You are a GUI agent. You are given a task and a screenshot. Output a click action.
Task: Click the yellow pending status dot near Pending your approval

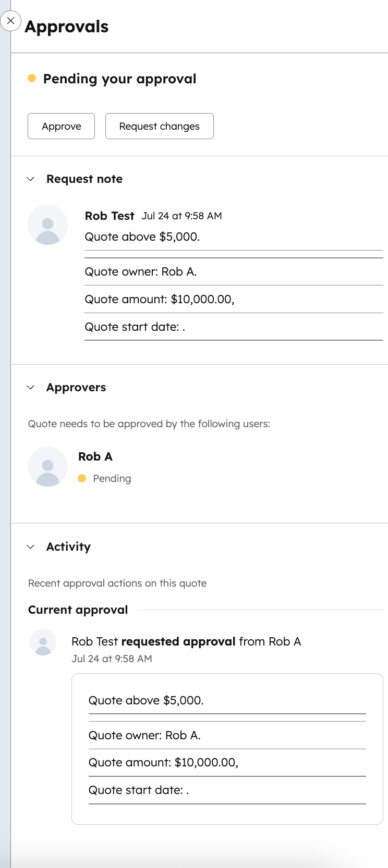tap(32, 79)
